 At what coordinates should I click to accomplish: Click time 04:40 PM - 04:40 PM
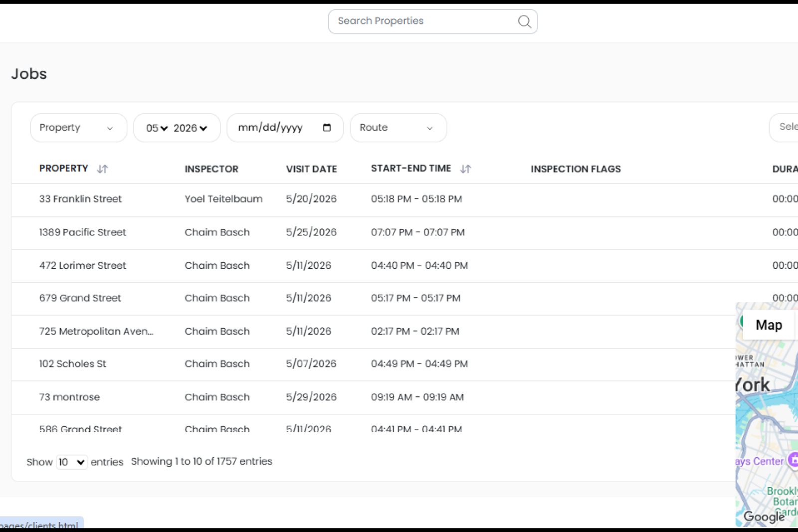click(x=419, y=266)
